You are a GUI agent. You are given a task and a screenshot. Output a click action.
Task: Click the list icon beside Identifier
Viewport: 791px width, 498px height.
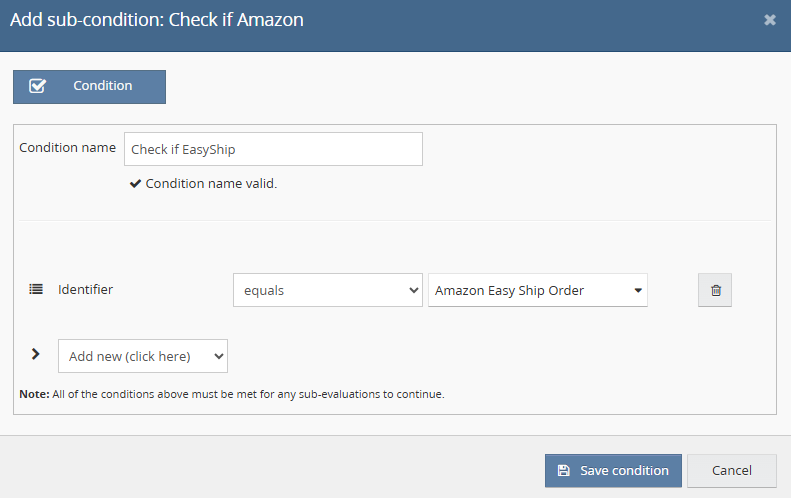[36, 290]
